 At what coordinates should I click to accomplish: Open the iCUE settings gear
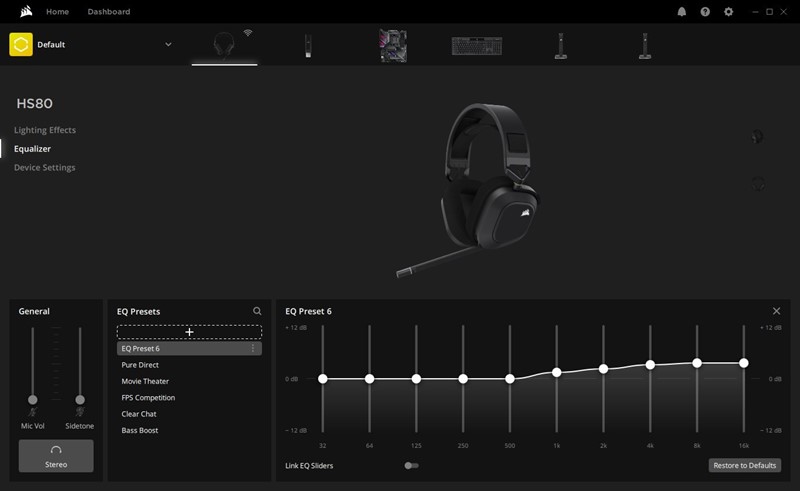click(729, 12)
